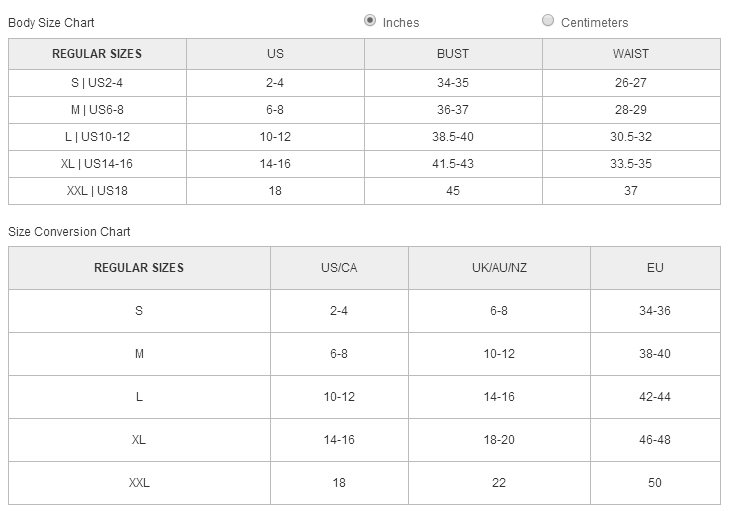Screen dimensions: 732x511
Task: Click the Size Conversion Chart title
Action: point(69,232)
